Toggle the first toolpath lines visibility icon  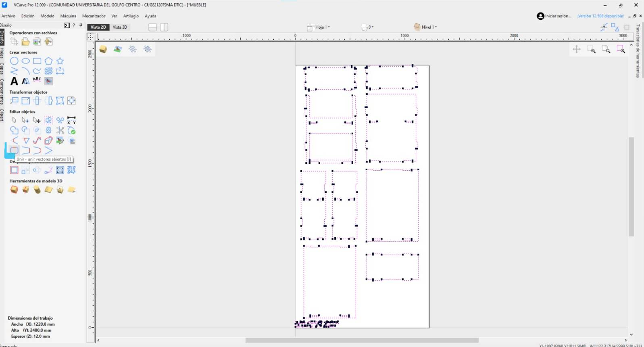133,49
